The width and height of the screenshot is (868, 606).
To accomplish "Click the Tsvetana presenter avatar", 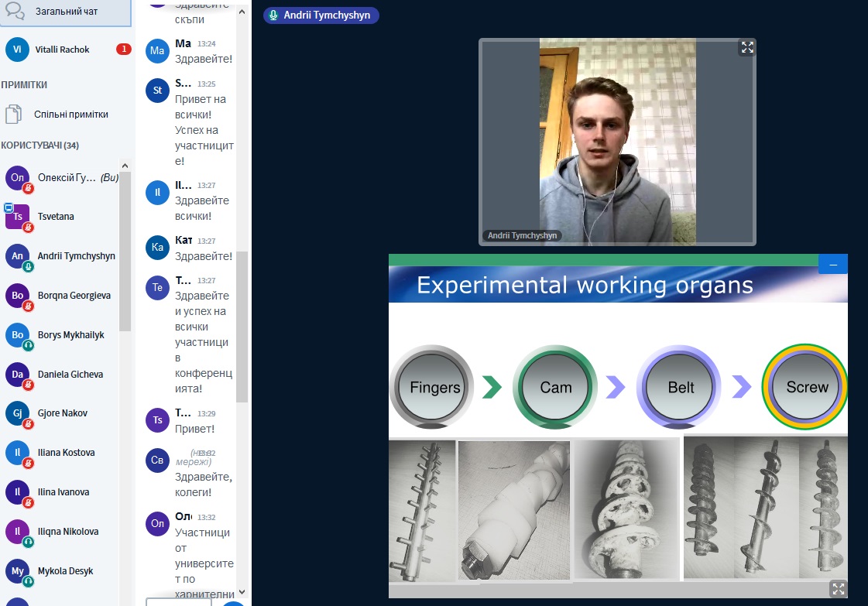I will (x=17, y=217).
